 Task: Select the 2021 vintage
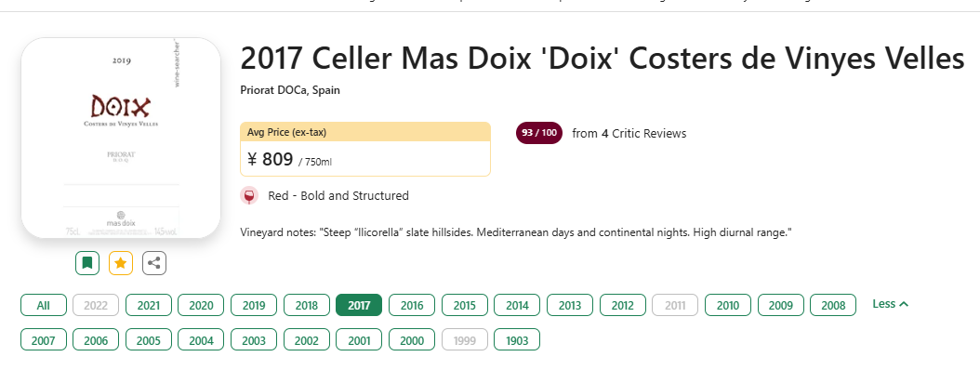pos(149,305)
